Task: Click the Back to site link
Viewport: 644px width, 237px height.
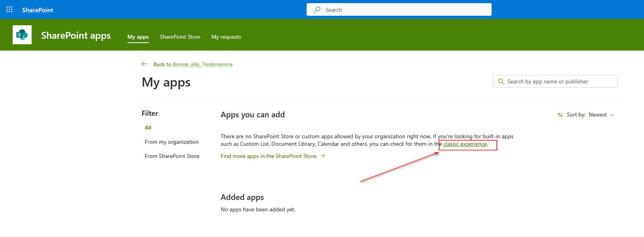Action: (x=193, y=64)
